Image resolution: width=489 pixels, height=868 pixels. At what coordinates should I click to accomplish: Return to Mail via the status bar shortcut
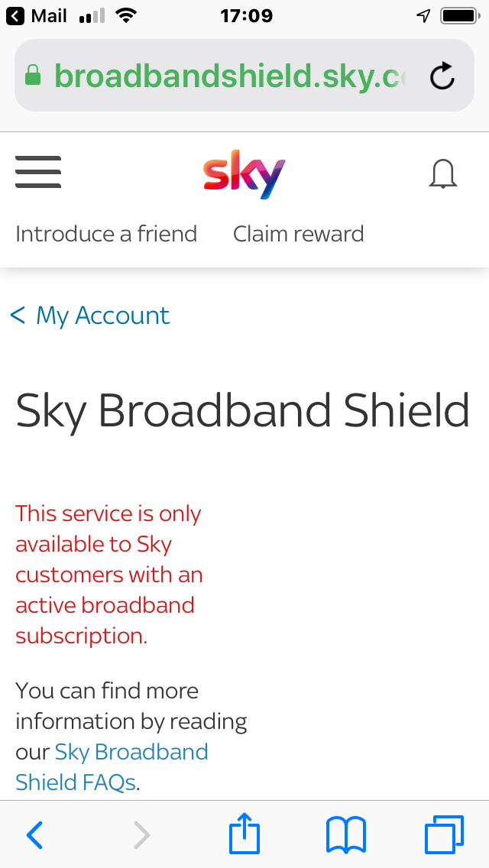(x=25, y=15)
